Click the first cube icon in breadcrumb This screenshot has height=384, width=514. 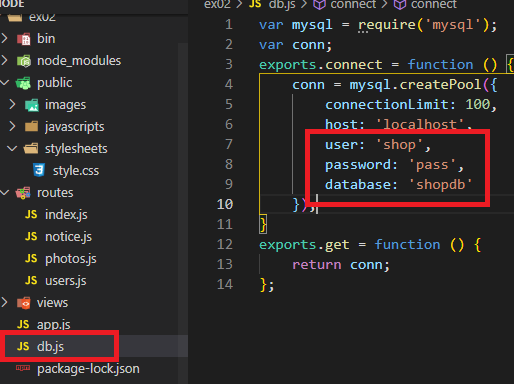click(x=319, y=4)
